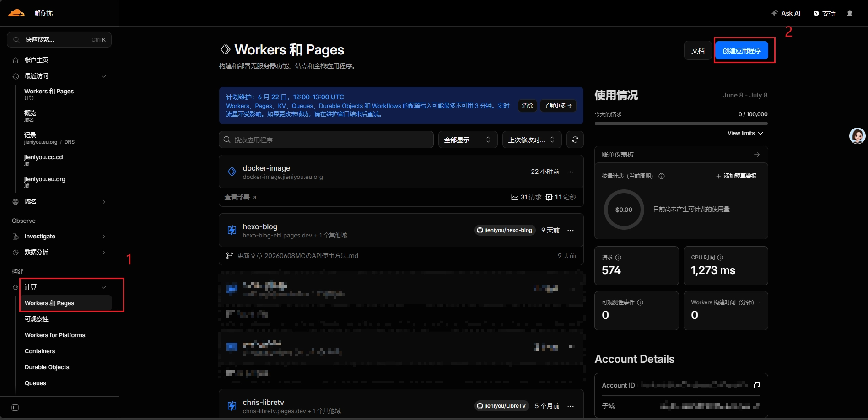Open the 上次修改时 sort dropdown
868x420 pixels.
(x=532, y=140)
